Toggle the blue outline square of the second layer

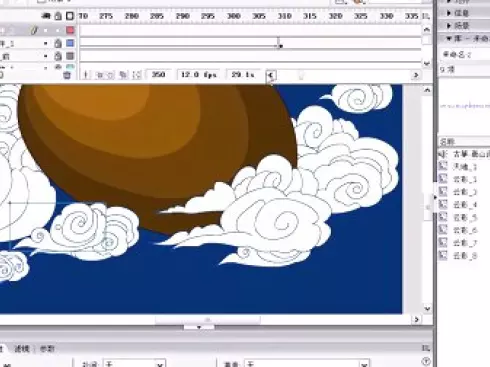pos(70,43)
